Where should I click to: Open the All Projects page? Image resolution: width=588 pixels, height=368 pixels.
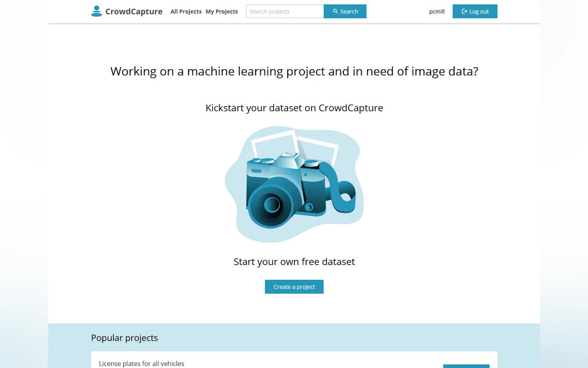[186, 11]
